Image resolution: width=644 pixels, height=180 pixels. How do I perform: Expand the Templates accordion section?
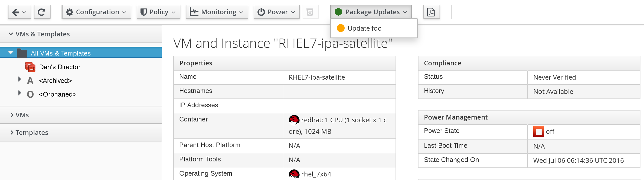(x=31, y=133)
